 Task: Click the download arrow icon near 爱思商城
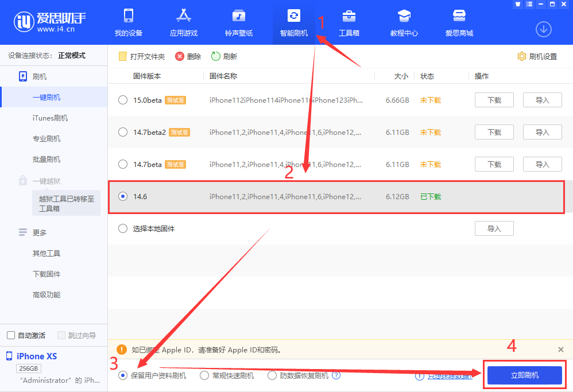[x=544, y=29]
